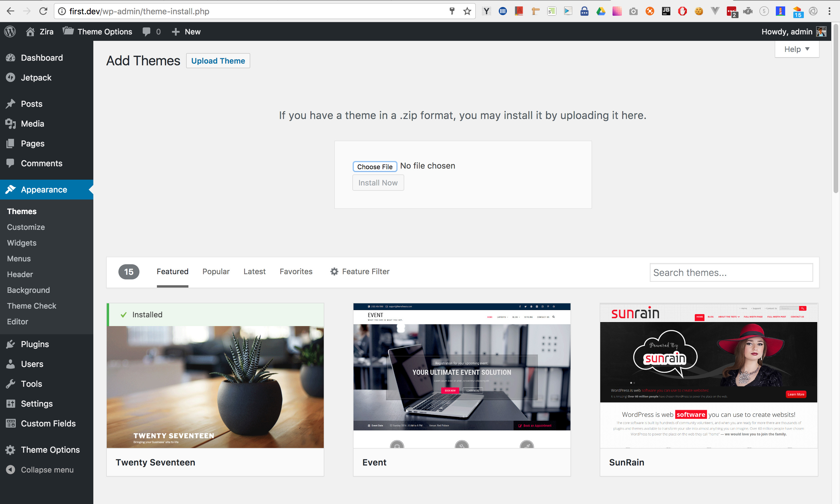840x504 pixels.
Task: Open Theme Check submenu item
Action: coord(32,306)
